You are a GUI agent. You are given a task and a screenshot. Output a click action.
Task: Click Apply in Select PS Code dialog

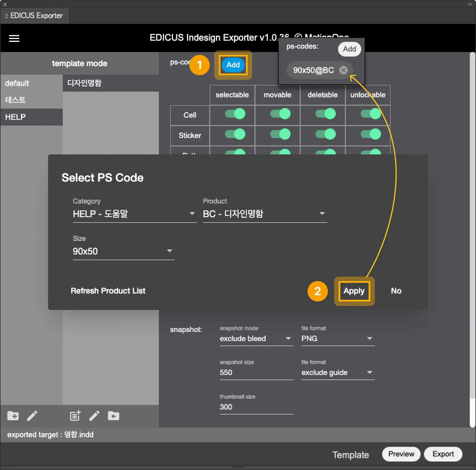pyautogui.click(x=354, y=291)
